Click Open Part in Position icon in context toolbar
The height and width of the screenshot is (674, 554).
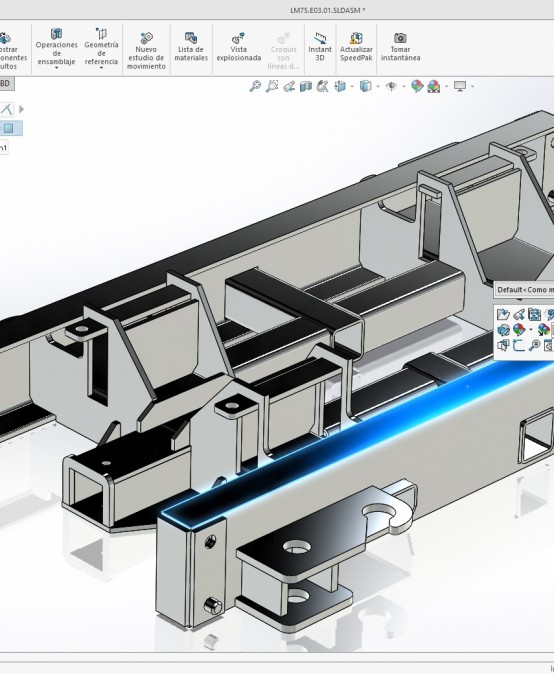tap(534, 315)
